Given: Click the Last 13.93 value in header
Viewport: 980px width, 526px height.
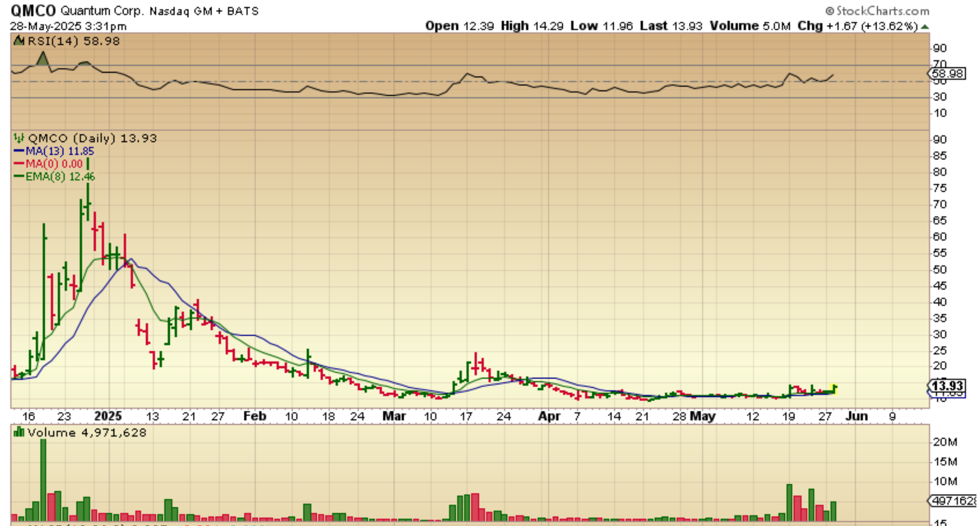Looking at the screenshot, I should pyautogui.click(x=671, y=26).
